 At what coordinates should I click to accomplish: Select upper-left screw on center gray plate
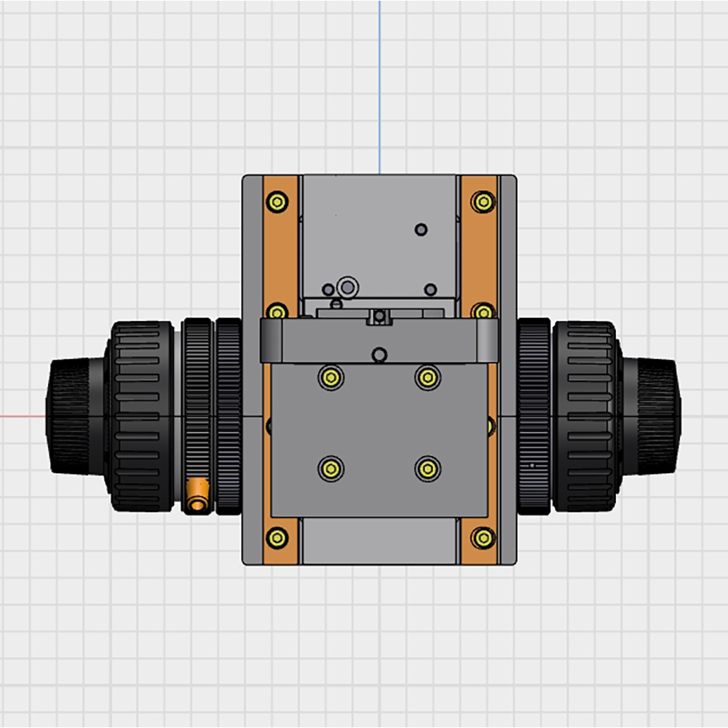pyautogui.click(x=331, y=377)
